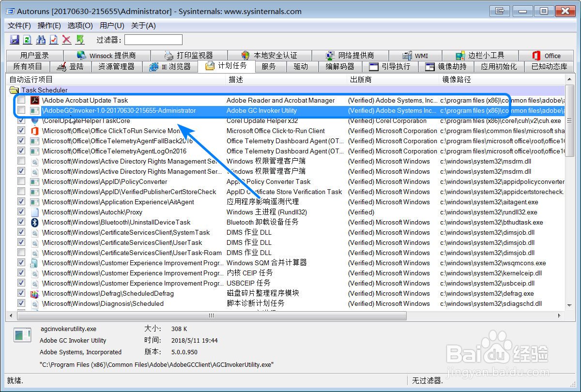Image resolution: width=581 pixels, height=392 pixels.
Task: Check the VerifiedPublisherCertStoreCheck checkbox
Action: coord(21,192)
